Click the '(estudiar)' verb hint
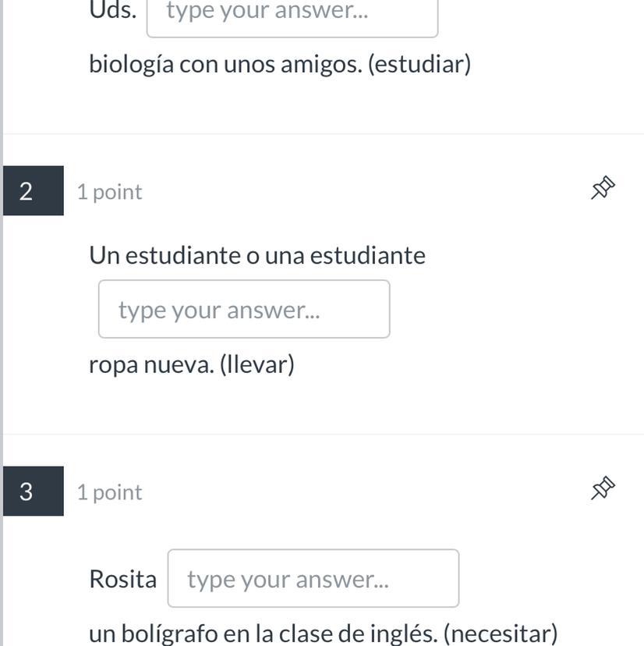This screenshot has height=646, width=644. (419, 64)
